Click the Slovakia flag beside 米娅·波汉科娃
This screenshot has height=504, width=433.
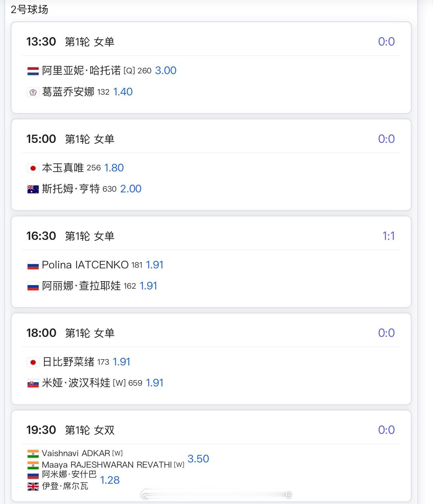click(33, 383)
